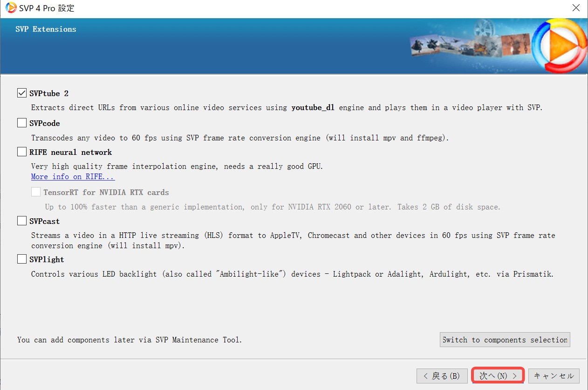Click the Prismatik LED backlight description

pos(293,274)
